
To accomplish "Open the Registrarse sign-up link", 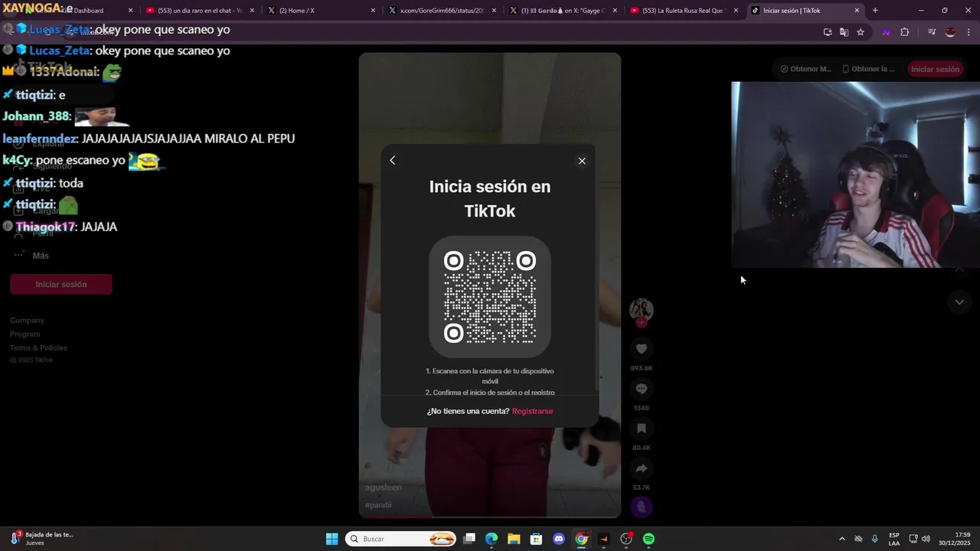I will [532, 411].
